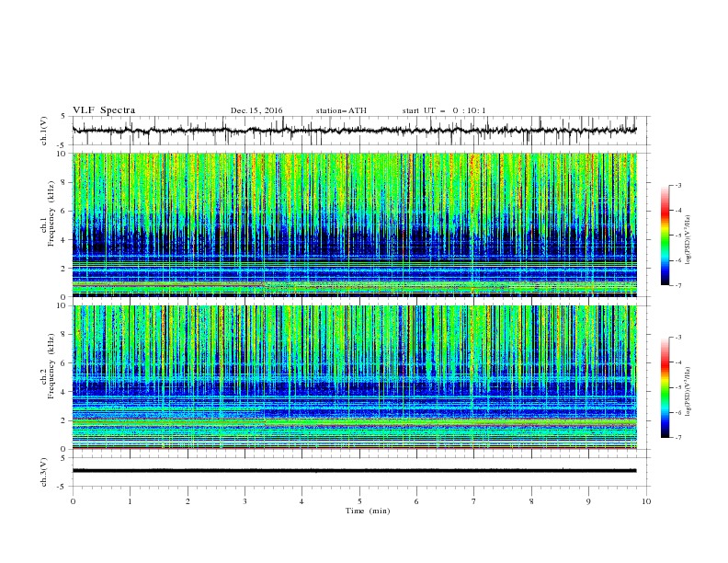The image size is (728, 563).
Task: Click the "station=ATH" header label
Action: coord(341,110)
